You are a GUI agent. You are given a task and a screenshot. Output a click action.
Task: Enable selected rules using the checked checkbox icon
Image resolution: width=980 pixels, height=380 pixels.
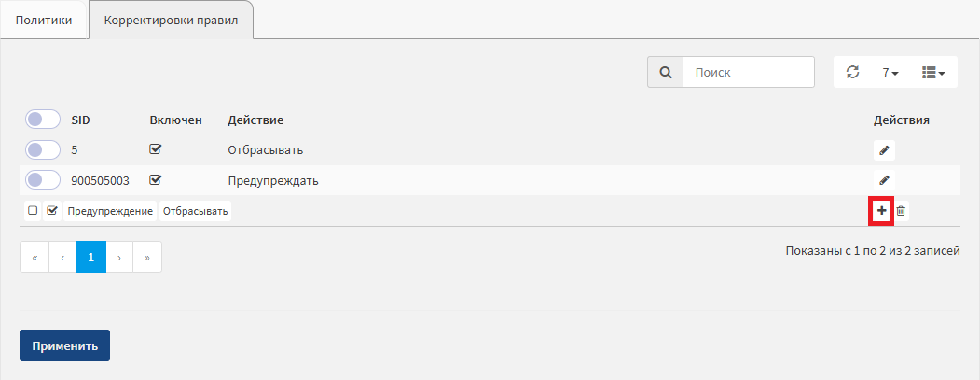(x=52, y=211)
